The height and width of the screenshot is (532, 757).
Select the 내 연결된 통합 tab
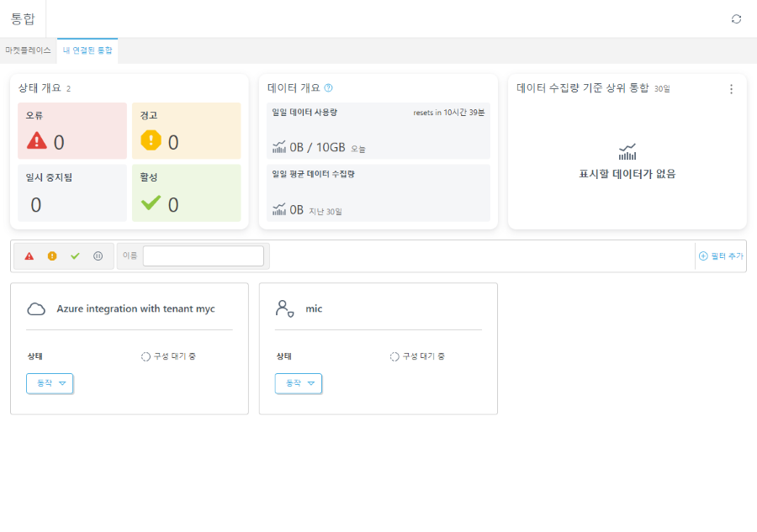87,50
